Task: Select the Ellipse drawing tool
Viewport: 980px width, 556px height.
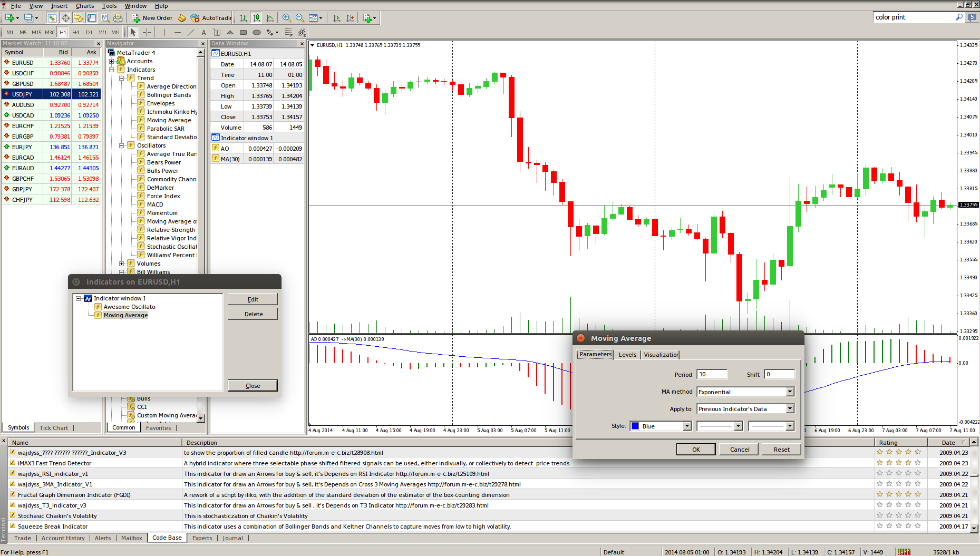Action: pyautogui.click(x=257, y=32)
